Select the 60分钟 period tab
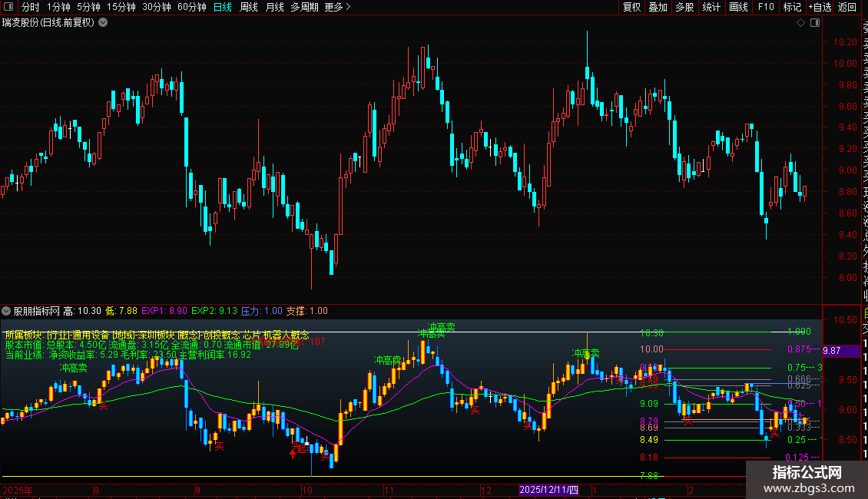 pyautogui.click(x=192, y=7)
